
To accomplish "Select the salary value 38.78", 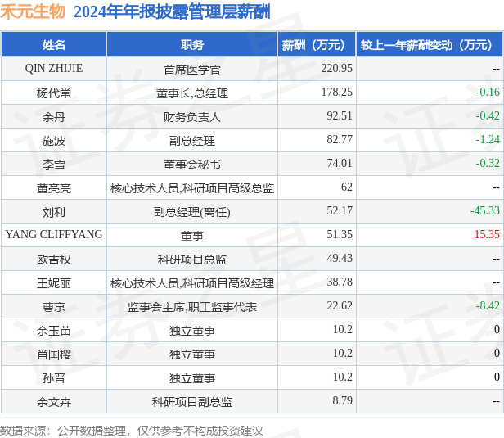I will tap(340, 282).
